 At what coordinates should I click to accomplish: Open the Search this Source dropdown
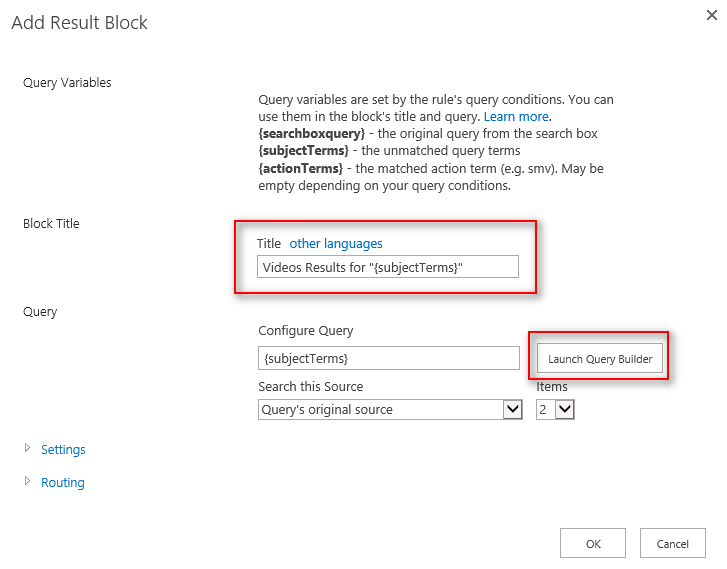point(390,409)
